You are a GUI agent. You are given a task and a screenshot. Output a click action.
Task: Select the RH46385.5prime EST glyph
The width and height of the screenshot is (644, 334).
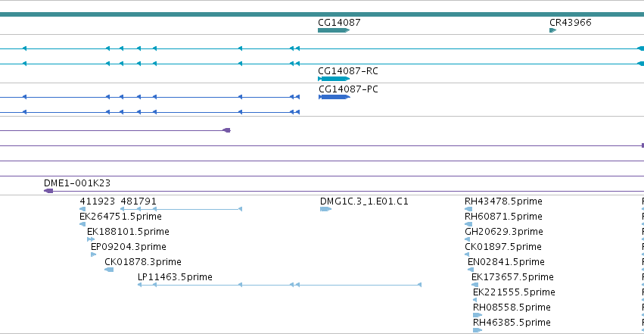478,330
